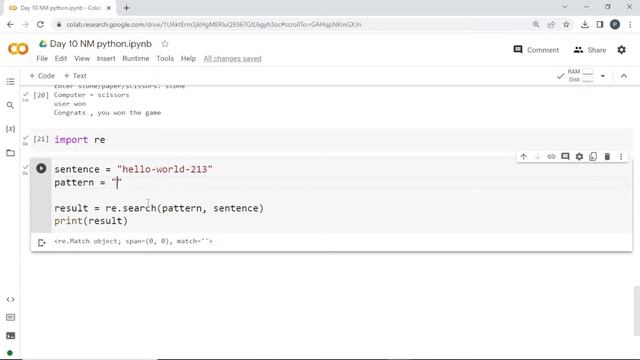Viewport: 640px width, 360px height.
Task: Go back in browser
Action: click(10, 24)
